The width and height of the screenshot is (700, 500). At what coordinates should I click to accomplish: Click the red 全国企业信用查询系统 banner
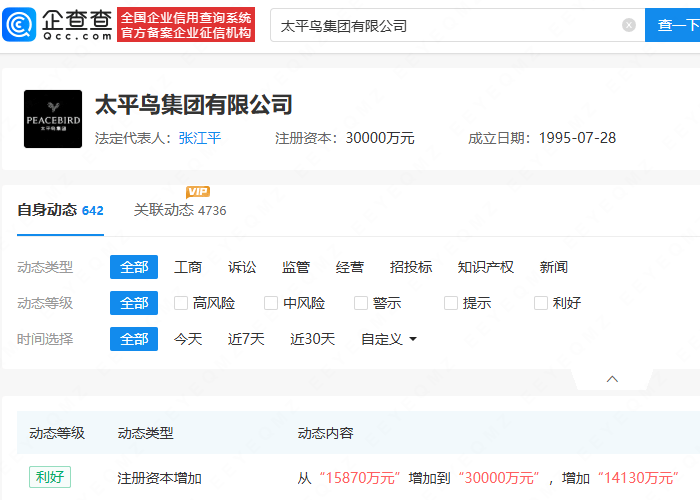pos(186,25)
